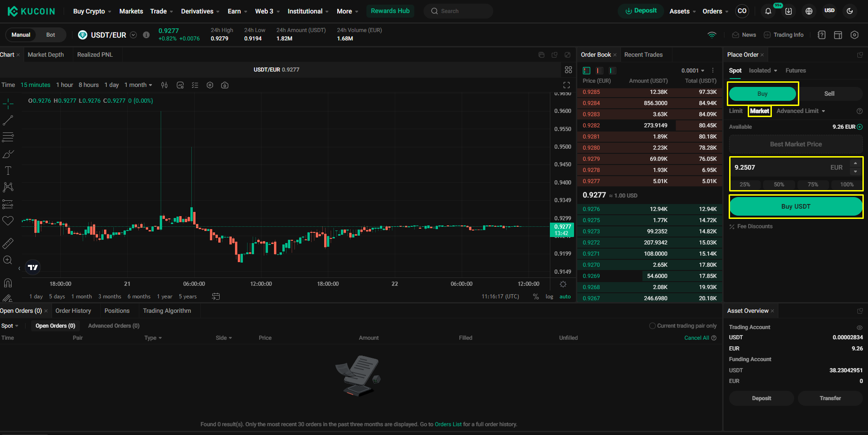
Task: Open the notifications bell icon
Action: pos(768,11)
